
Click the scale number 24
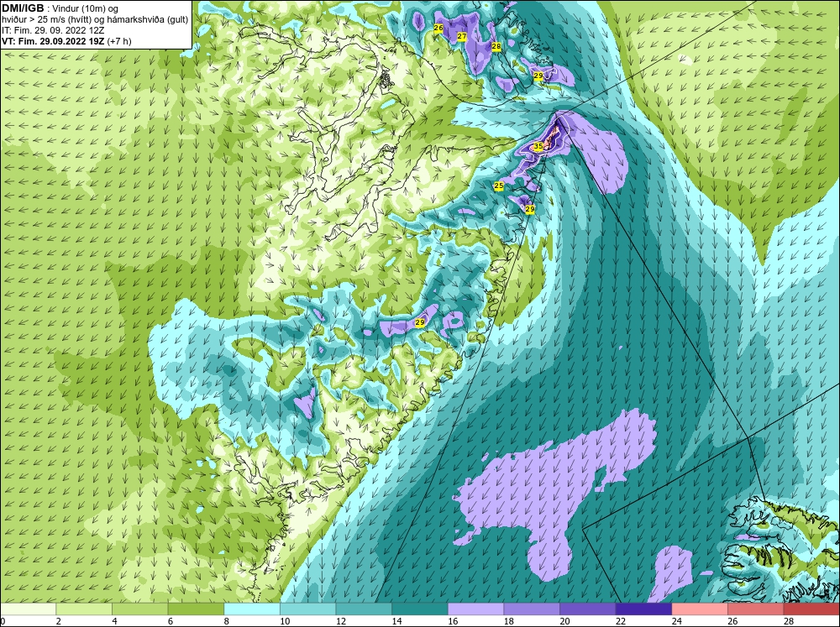tap(676, 621)
